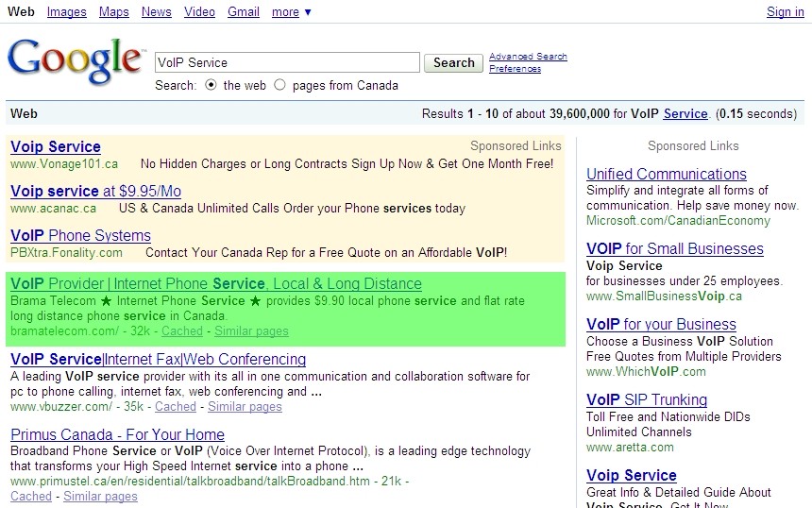
Task: Open Similar pages for primustel.ca result
Action: point(100,496)
